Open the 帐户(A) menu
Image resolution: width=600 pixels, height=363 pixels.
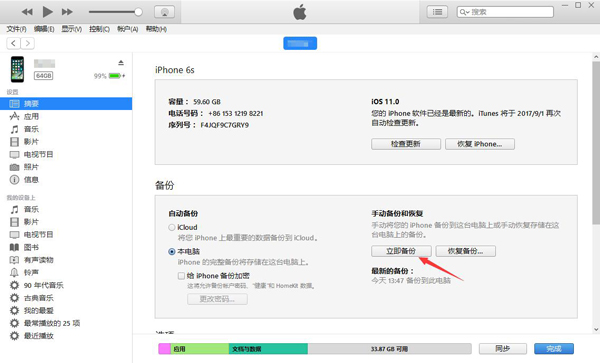[127, 29]
